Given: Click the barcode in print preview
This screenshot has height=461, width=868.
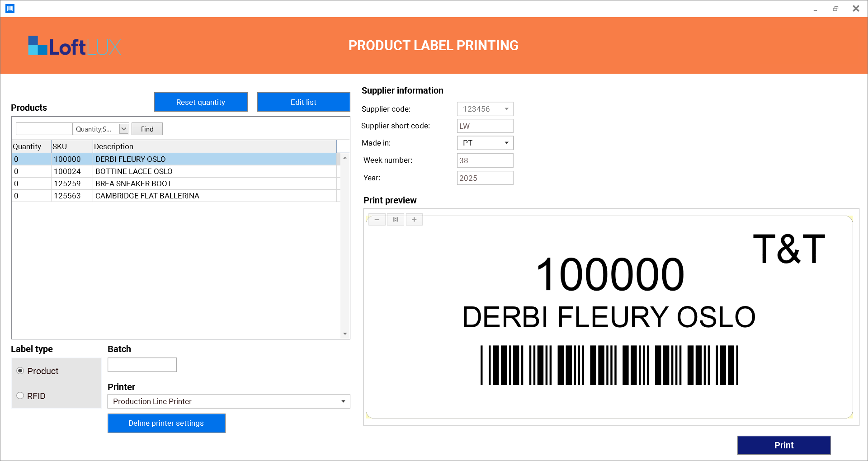Looking at the screenshot, I should pyautogui.click(x=609, y=365).
